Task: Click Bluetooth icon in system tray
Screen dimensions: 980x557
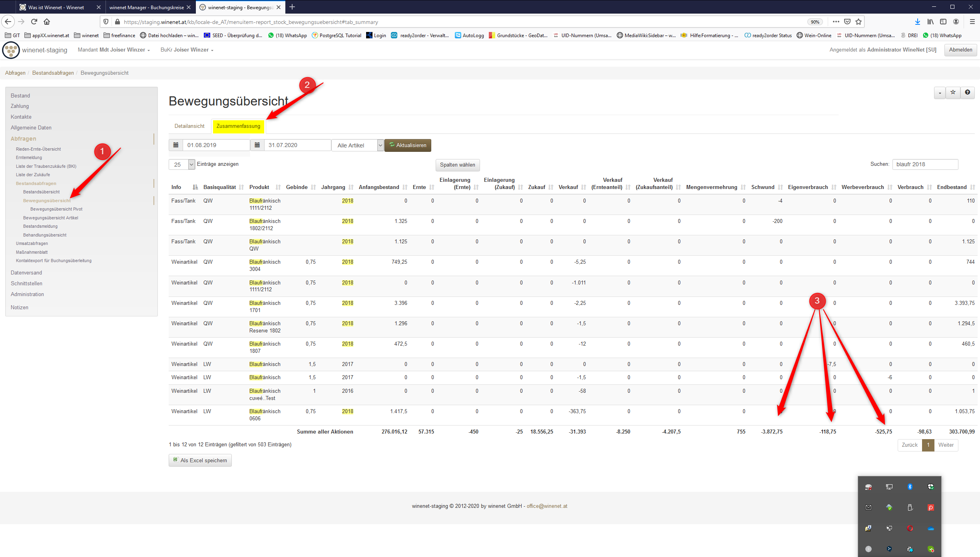Action: (910, 486)
